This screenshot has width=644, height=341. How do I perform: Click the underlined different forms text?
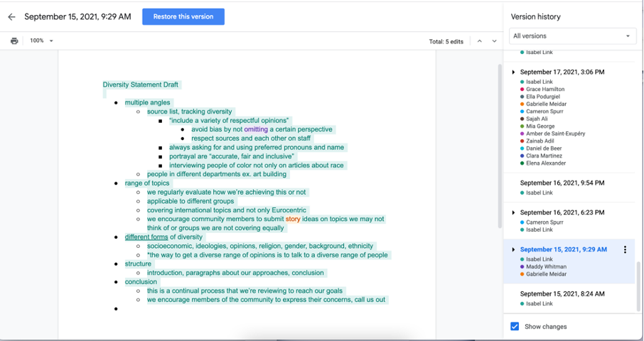(x=146, y=237)
